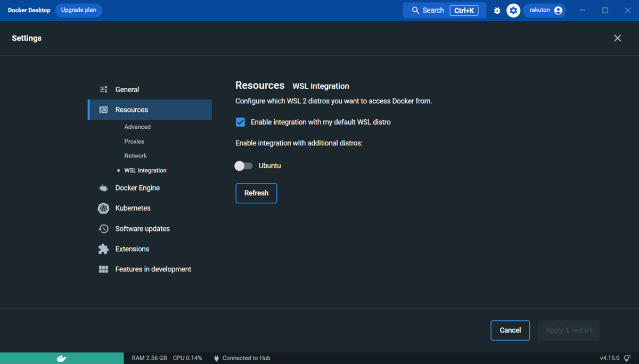Screen dimensions: 639x364
Task: Uncheck integration with default WSL distro
Action: (x=240, y=122)
